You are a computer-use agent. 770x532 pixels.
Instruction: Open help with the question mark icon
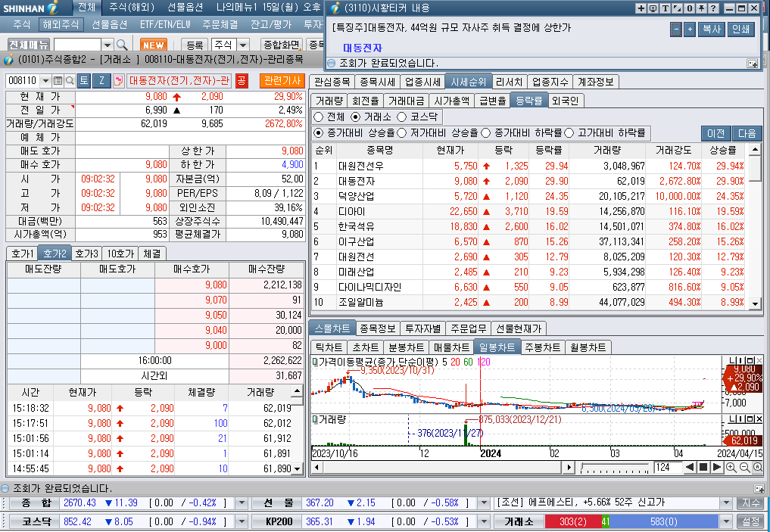click(x=713, y=8)
